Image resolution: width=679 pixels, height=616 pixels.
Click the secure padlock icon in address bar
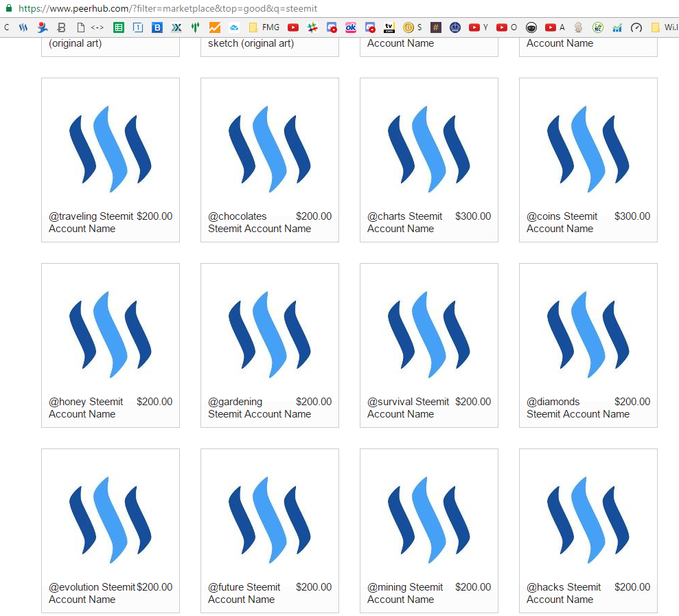pyautogui.click(x=9, y=8)
